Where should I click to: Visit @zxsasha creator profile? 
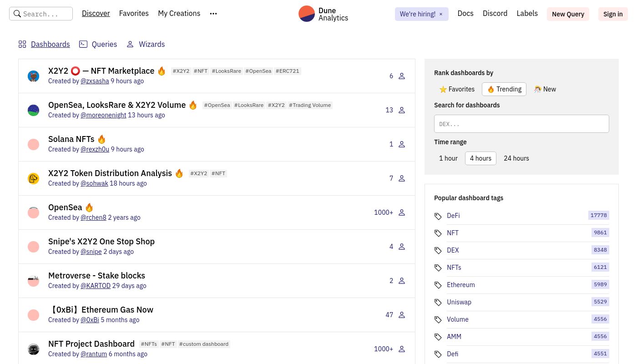pyautogui.click(x=95, y=81)
